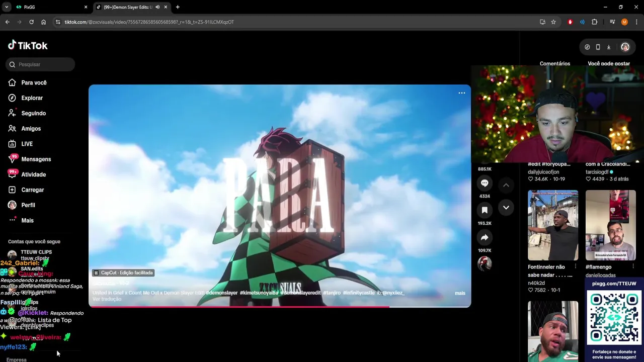The width and height of the screenshot is (644, 362).
Task: Click the Pesquisar search field
Action: pos(41,64)
